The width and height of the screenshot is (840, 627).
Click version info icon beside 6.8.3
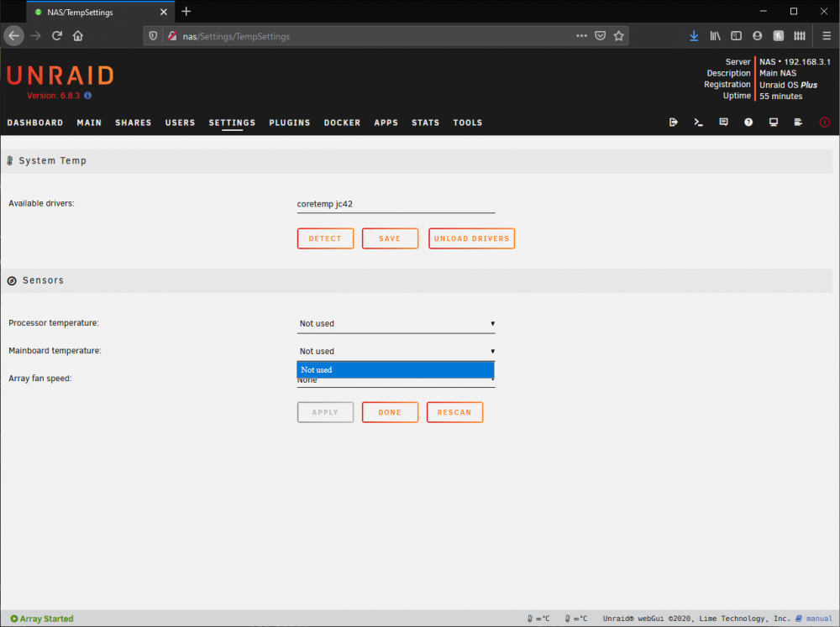coord(88,96)
